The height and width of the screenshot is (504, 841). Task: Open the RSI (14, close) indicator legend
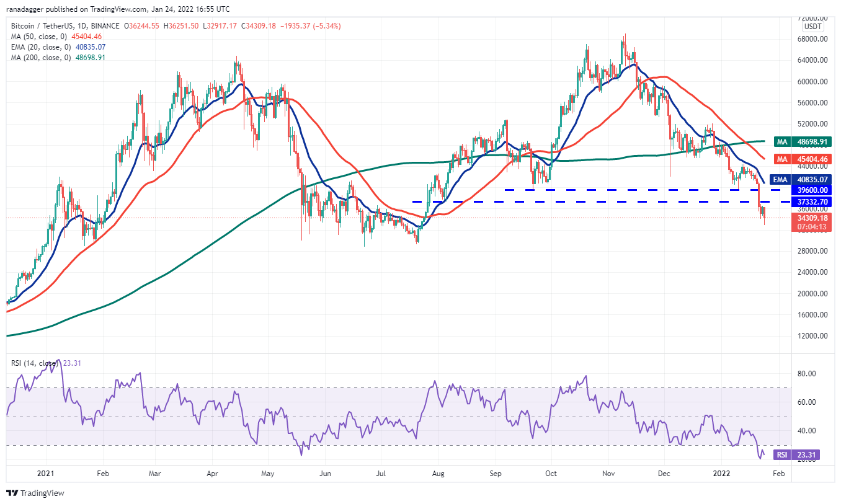(43, 363)
